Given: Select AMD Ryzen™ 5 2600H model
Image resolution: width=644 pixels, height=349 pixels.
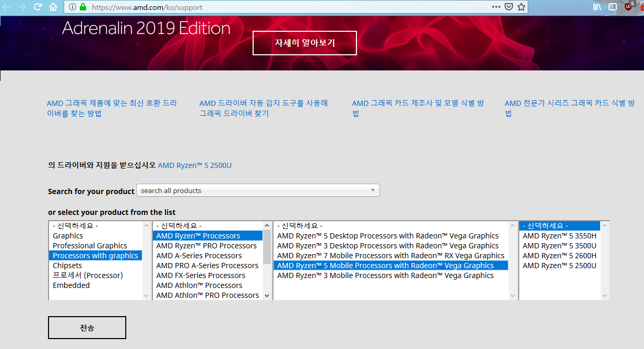Looking at the screenshot, I should (559, 256).
